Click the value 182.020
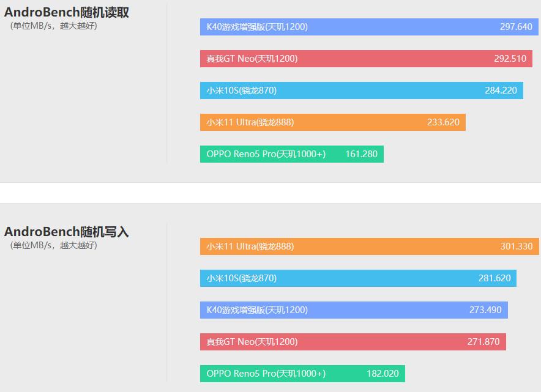 [382, 374]
